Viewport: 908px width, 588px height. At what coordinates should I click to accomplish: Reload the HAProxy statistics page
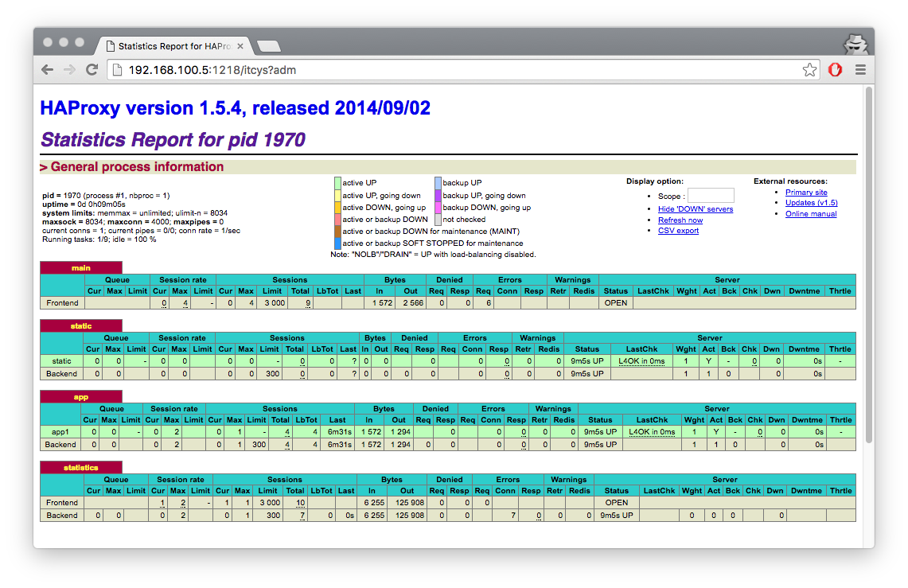92,70
